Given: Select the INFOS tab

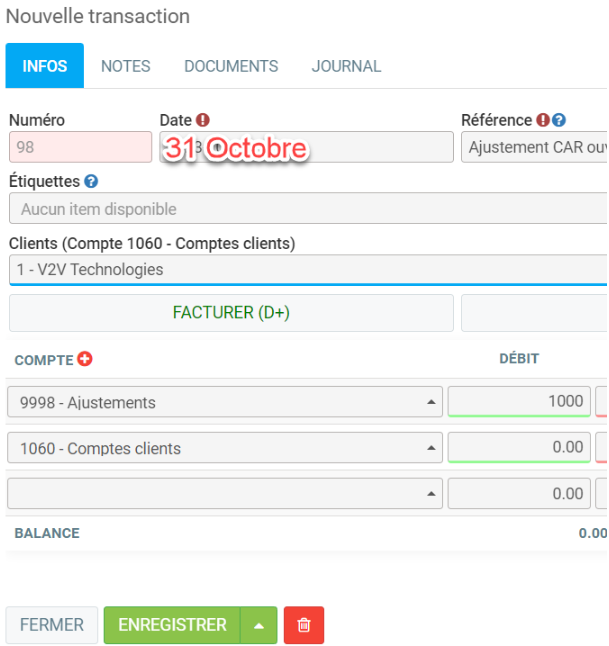Looking at the screenshot, I should (x=45, y=66).
